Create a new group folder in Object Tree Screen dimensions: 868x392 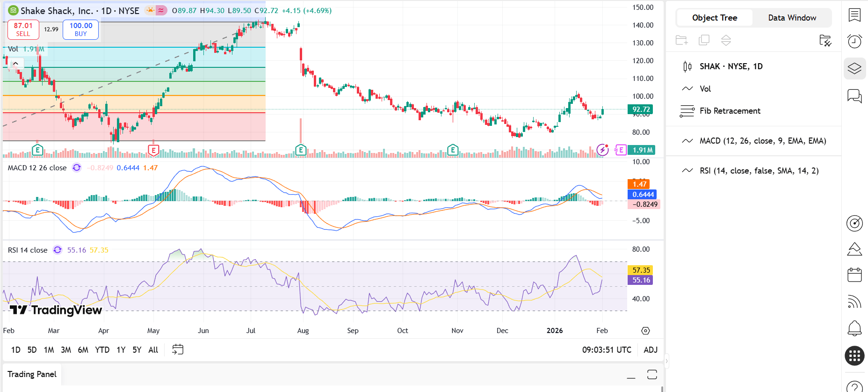682,40
